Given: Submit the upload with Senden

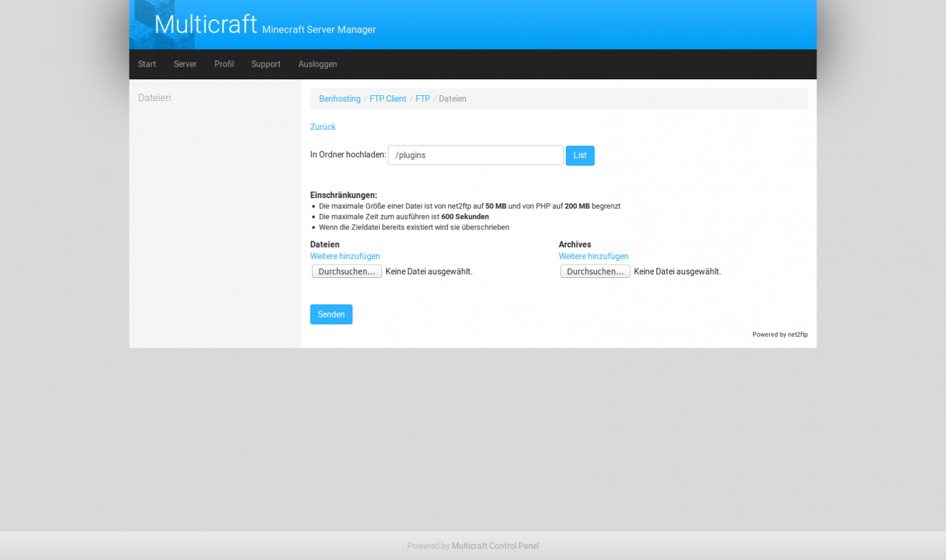Looking at the screenshot, I should pyautogui.click(x=331, y=314).
